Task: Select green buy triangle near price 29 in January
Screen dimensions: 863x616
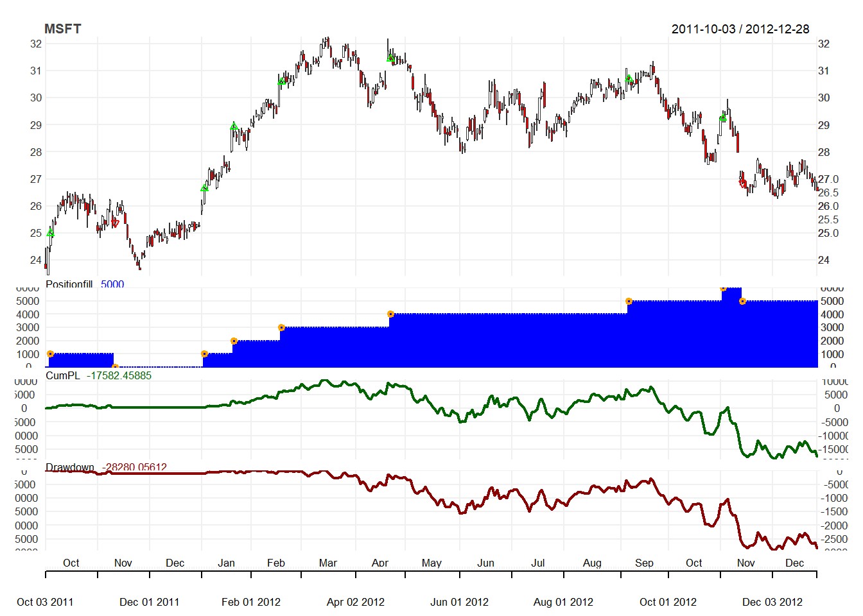Action: 234,126
